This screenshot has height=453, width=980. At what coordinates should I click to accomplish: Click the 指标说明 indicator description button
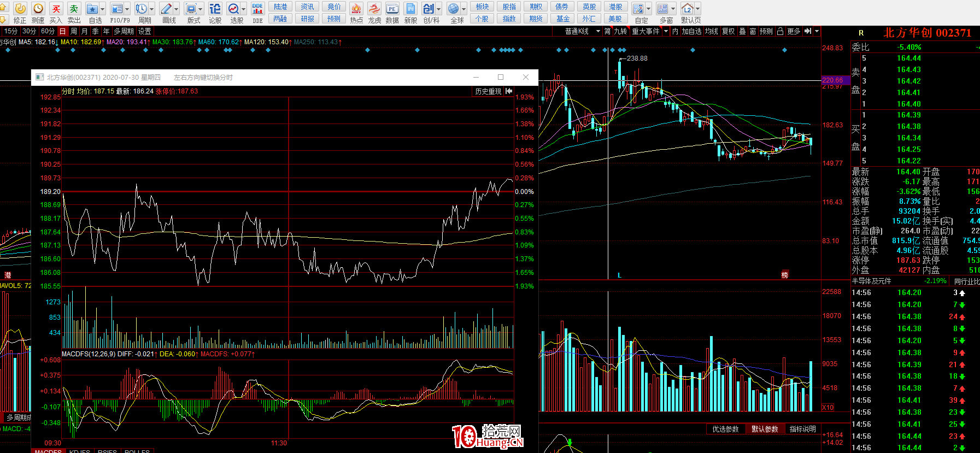click(x=802, y=429)
